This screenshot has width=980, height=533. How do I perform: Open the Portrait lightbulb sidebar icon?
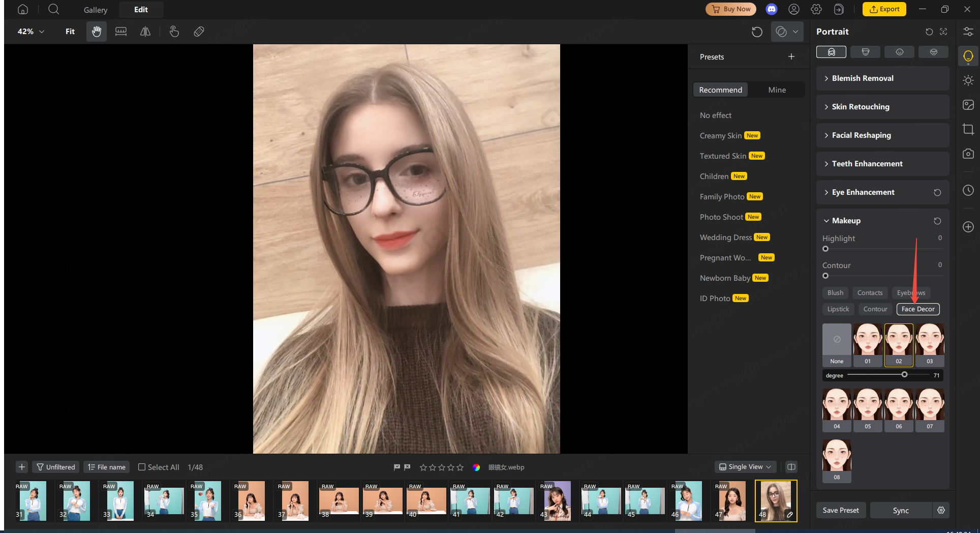[968, 56]
